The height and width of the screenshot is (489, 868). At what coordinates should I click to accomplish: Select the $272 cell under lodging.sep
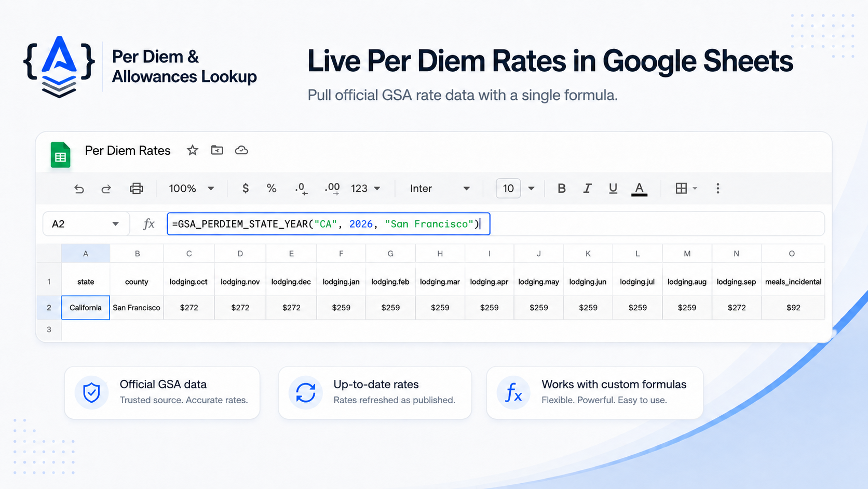click(736, 308)
